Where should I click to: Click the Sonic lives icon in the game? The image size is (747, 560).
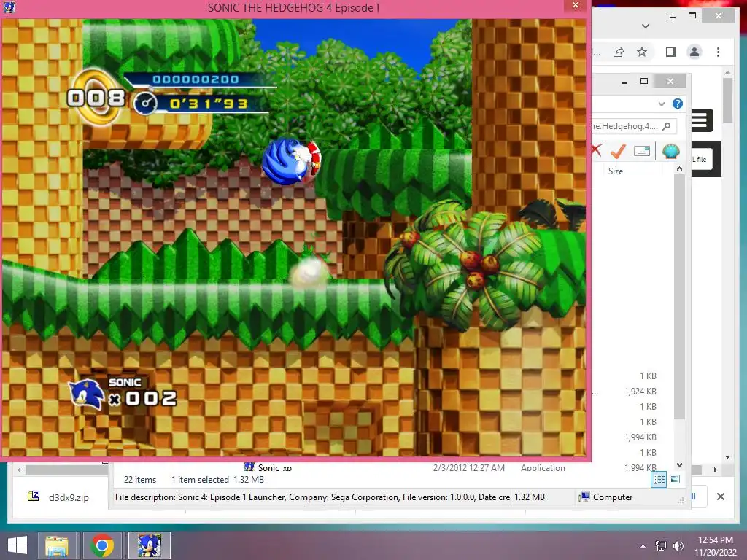(x=87, y=394)
